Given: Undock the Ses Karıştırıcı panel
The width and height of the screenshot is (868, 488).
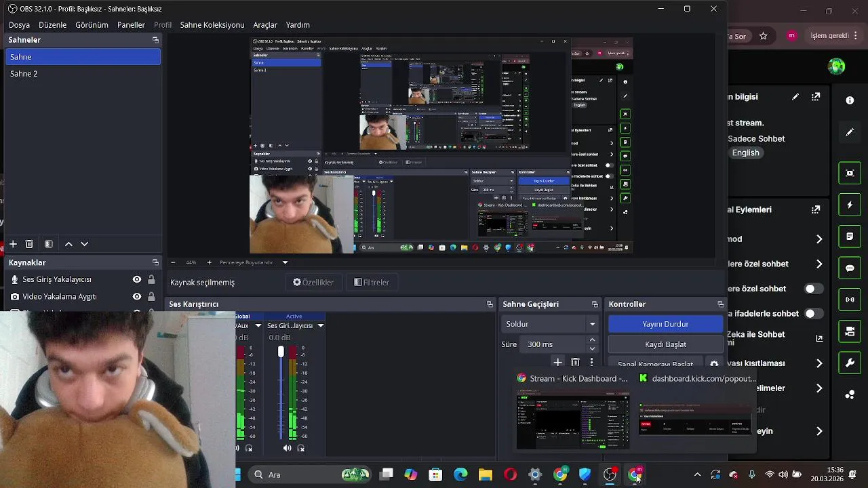Looking at the screenshot, I should [490, 304].
